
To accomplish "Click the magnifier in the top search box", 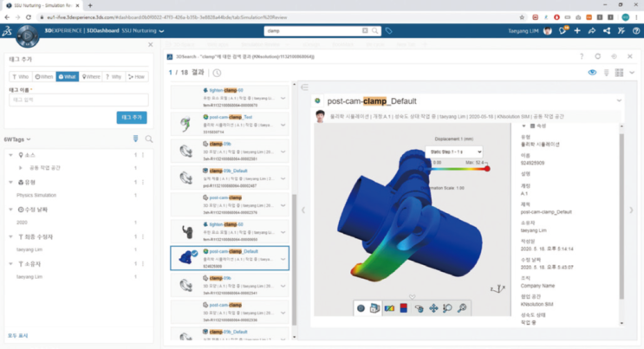I will coord(375,31).
